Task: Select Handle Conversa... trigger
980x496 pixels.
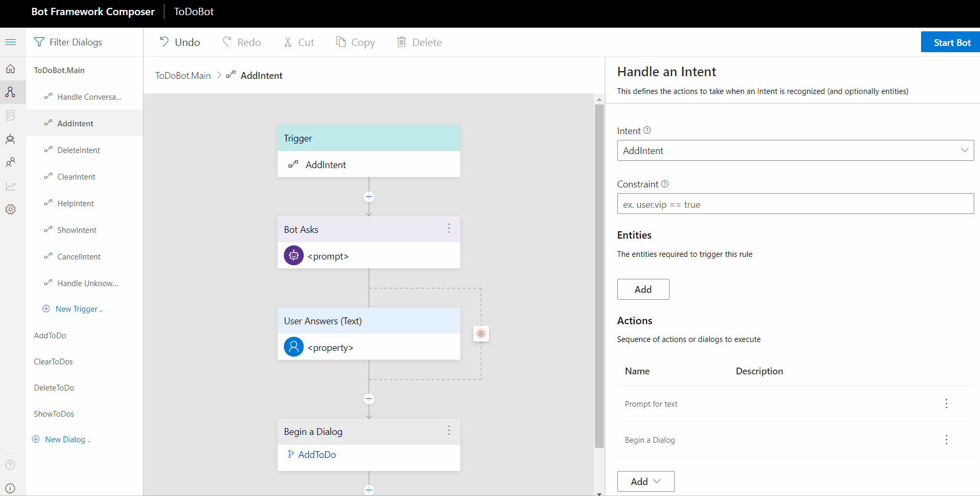Action: click(x=85, y=97)
